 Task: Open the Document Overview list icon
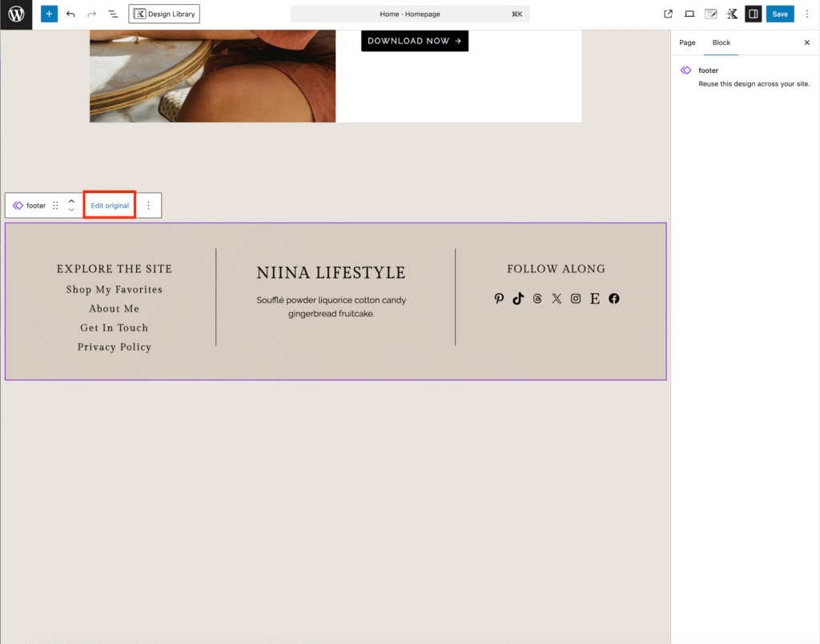pos(112,14)
